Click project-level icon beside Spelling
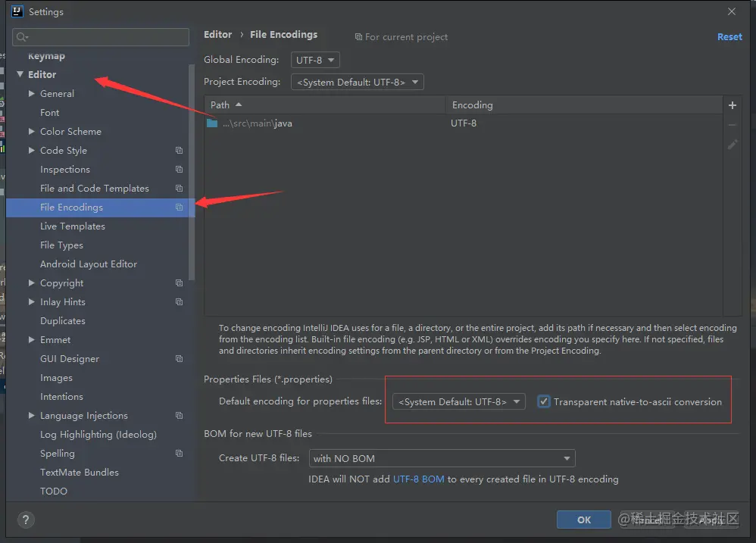Viewport: 756px width, 543px height. 180,454
